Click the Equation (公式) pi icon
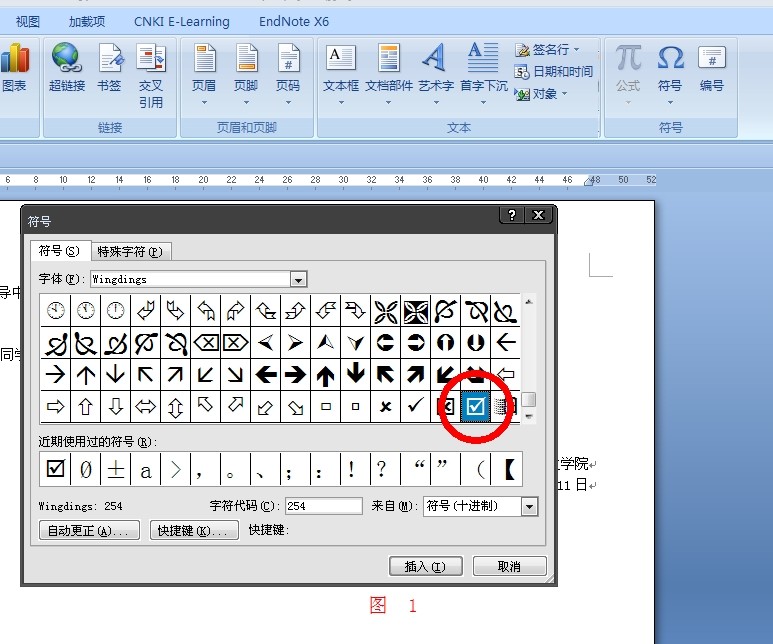The image size is (773, 644). pos(628,59)
